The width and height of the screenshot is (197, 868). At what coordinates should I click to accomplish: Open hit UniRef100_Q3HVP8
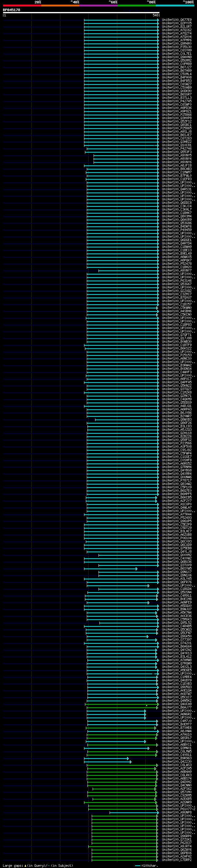point(176,118)
